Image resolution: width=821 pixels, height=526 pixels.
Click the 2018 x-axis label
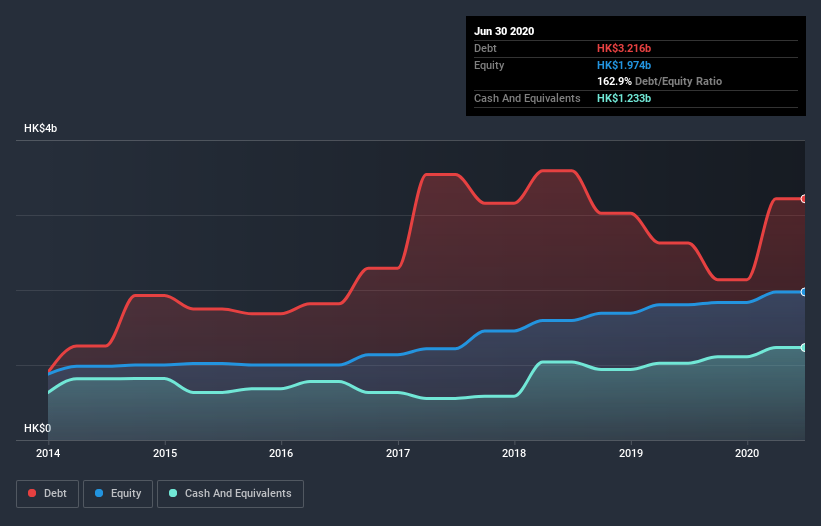[514, 453]
